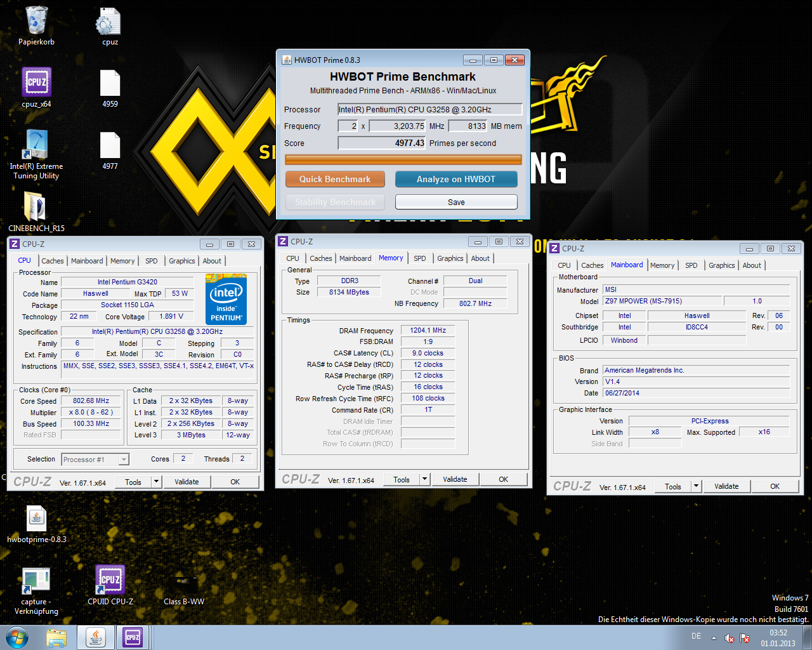Click the Z icon of the middle CPU-Z window
812x650 pixels.
pyautogui.click(x=283, y=241)
